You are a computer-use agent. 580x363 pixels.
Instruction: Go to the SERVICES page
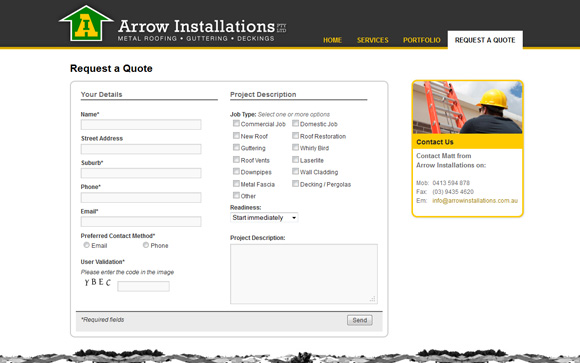click(372, 40)
